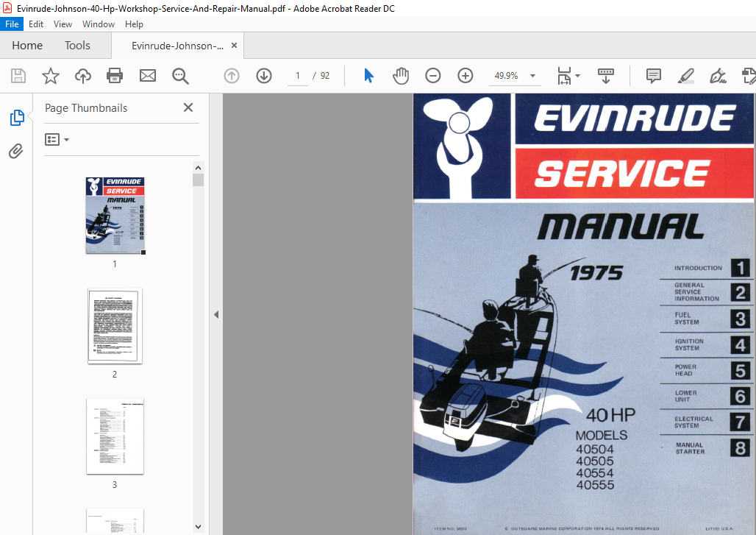Print the document using printer icon
Image resolution: width=756 pixels, height=535 pixels.
[115, 76]
